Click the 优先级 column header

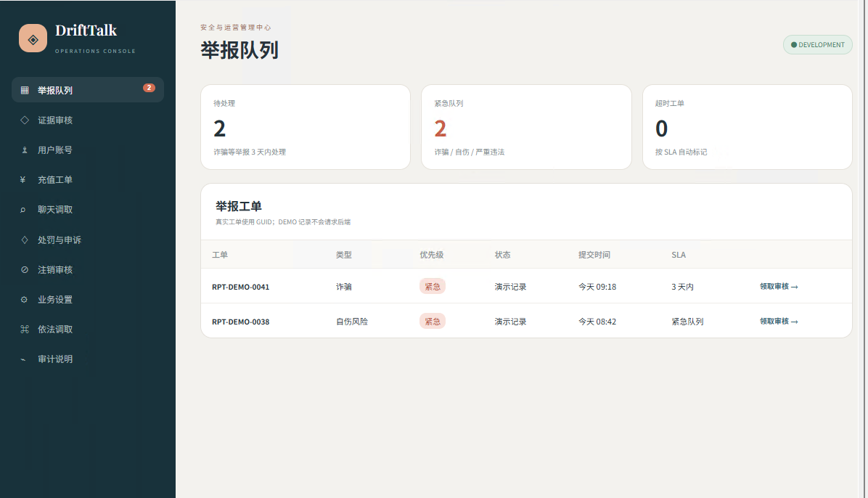click(x=432, y=255)
